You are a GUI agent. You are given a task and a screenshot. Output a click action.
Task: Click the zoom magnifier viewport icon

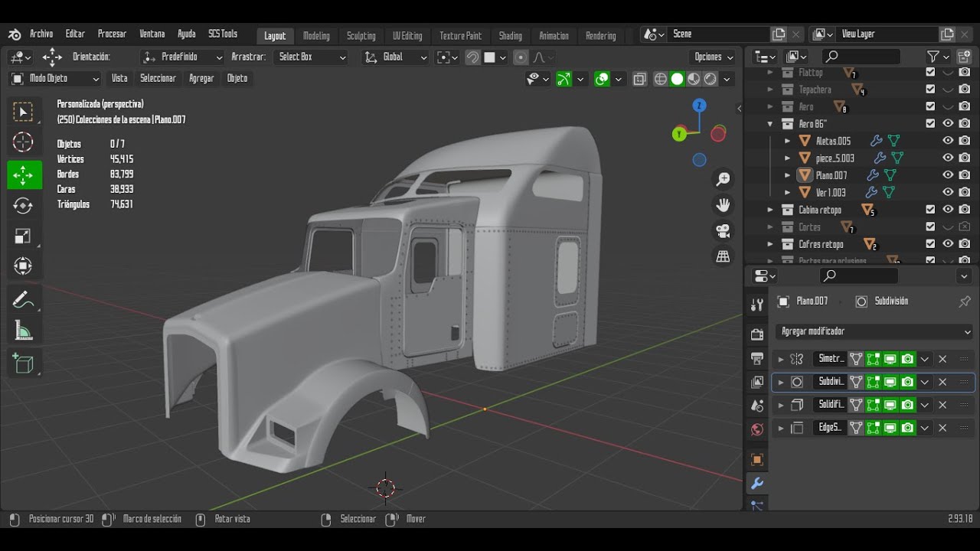tap(723, 179)
